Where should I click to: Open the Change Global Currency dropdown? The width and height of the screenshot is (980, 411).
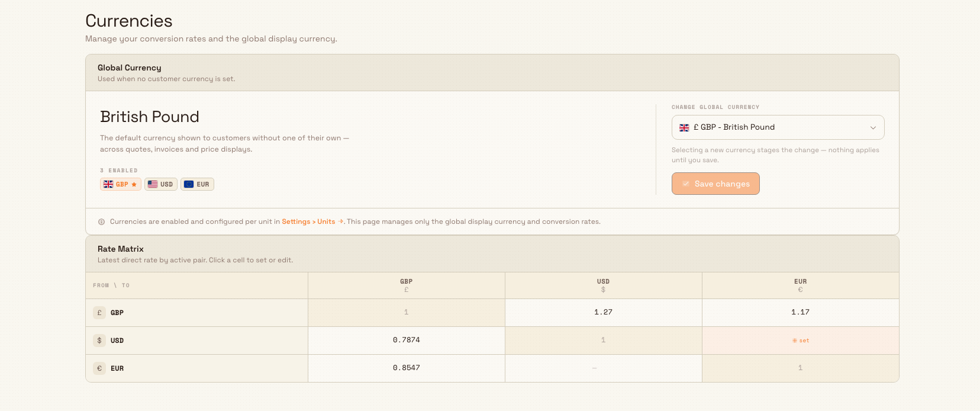[778, 127]
